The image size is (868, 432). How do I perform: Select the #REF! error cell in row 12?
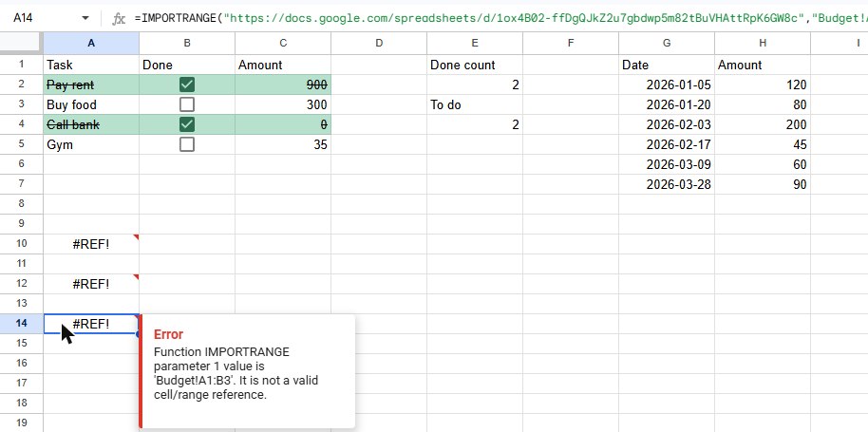tap(91, 284)
